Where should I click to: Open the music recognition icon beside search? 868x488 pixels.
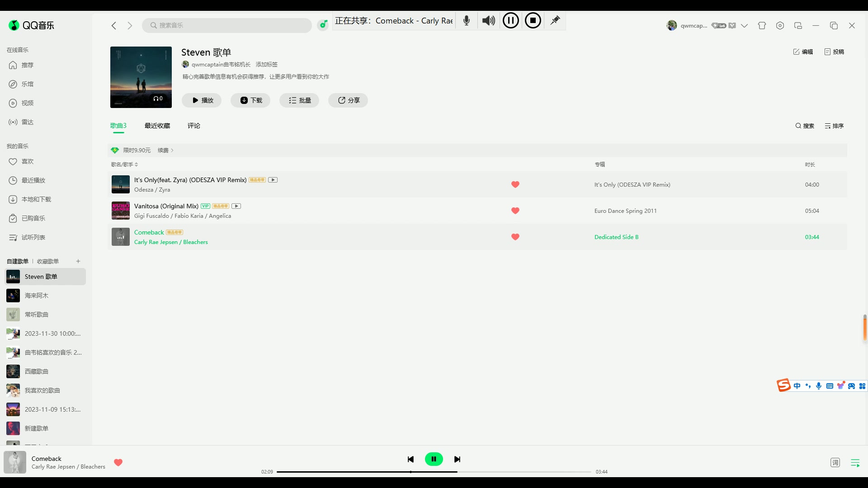pos(323,25)
